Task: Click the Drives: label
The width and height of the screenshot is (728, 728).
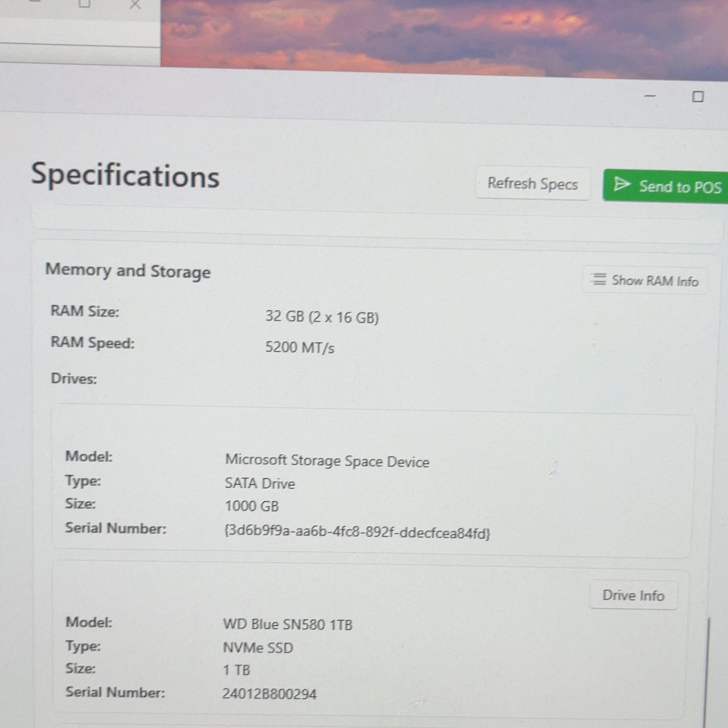Action: click(x=74, y=378)
